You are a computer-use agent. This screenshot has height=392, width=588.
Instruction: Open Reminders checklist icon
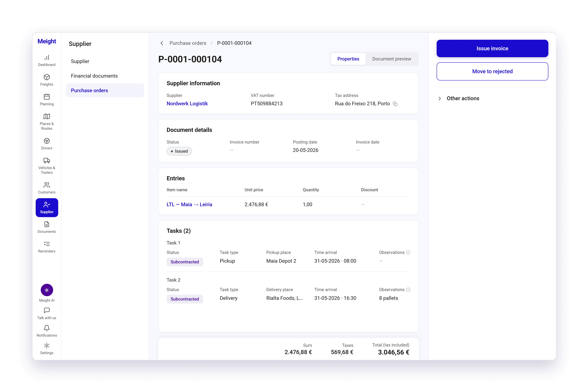47,244
